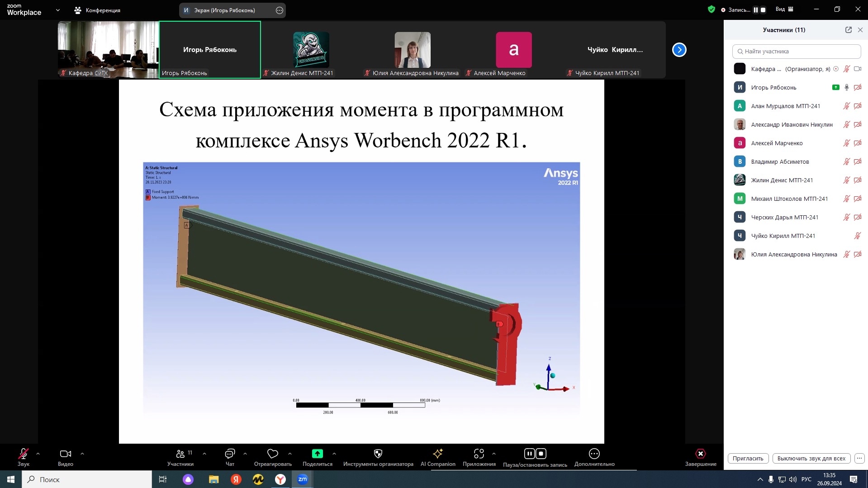
Task: Open Yandex browser red Я taskbar icon
Action: click(236, 479)
